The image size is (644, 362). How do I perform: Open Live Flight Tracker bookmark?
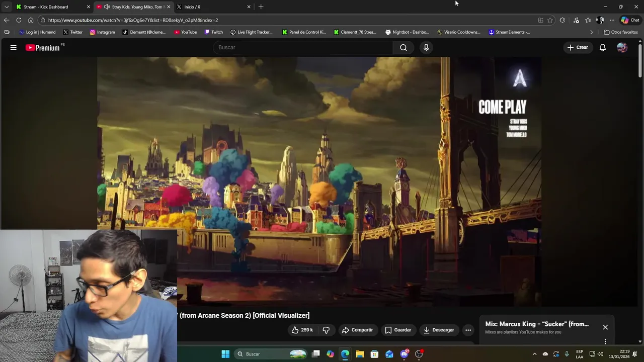coord(251,32)
